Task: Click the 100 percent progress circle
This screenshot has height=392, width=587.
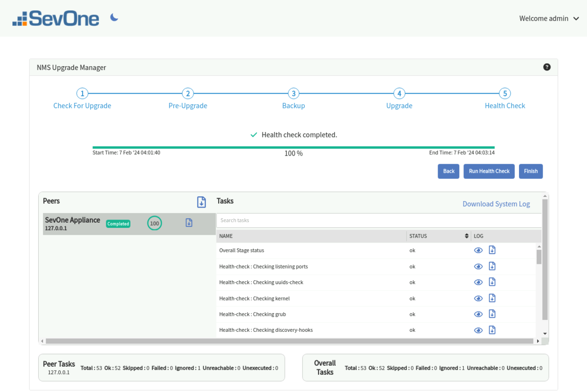Action: (x=154, y=223)
